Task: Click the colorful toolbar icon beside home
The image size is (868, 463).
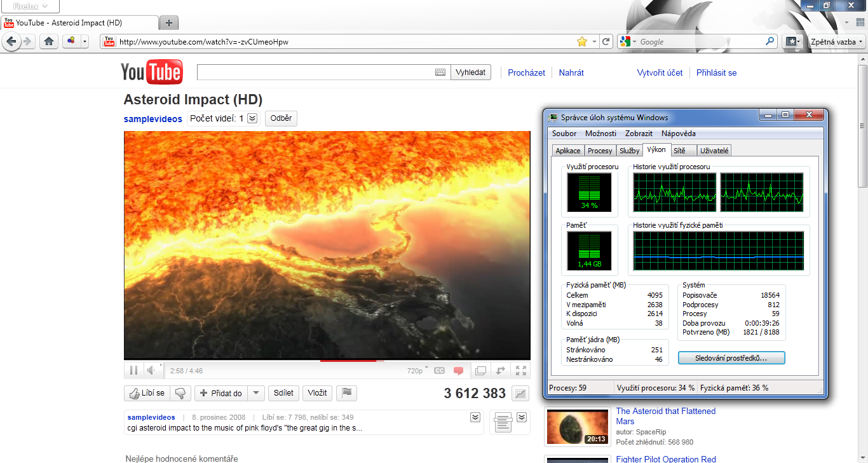Action: [71, 41]
